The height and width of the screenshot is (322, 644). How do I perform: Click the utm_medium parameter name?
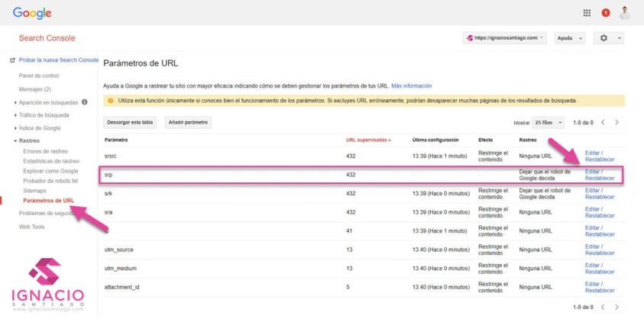tap(121, 269)
